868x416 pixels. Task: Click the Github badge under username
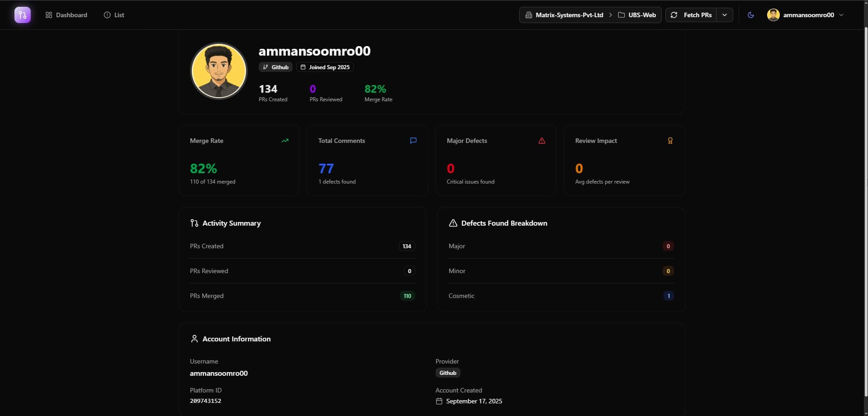[275, 67]
